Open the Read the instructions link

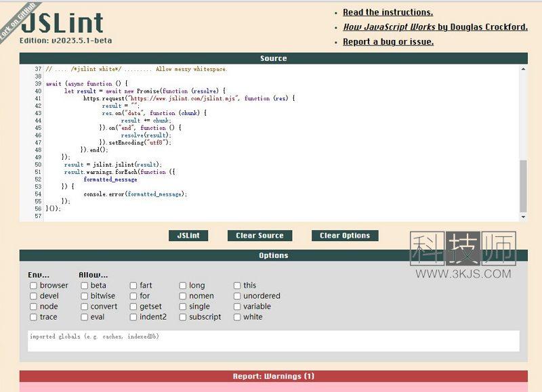[x=388, y=12]
